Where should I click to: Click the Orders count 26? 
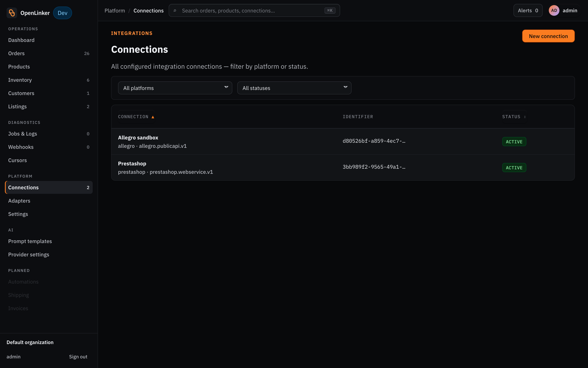pos(87,54)
